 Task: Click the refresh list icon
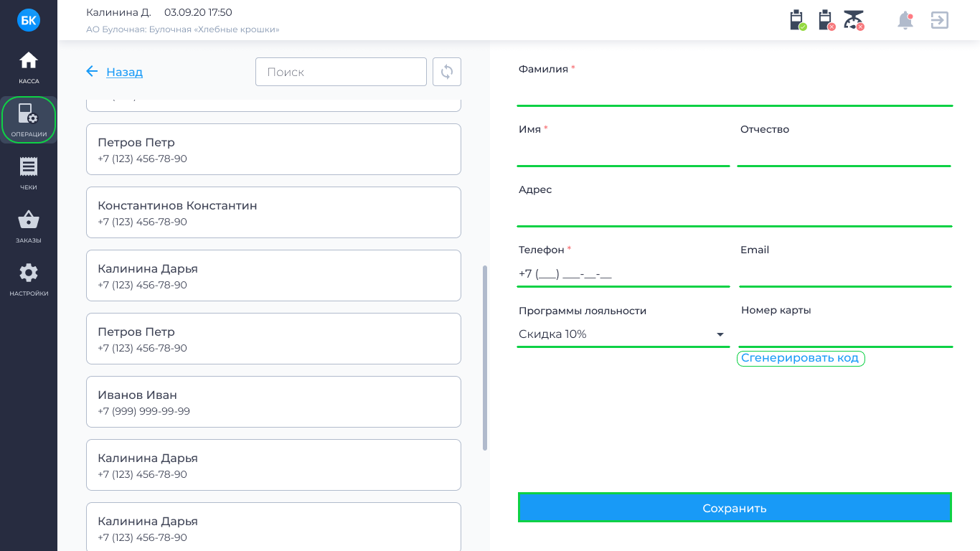point(447,72)
